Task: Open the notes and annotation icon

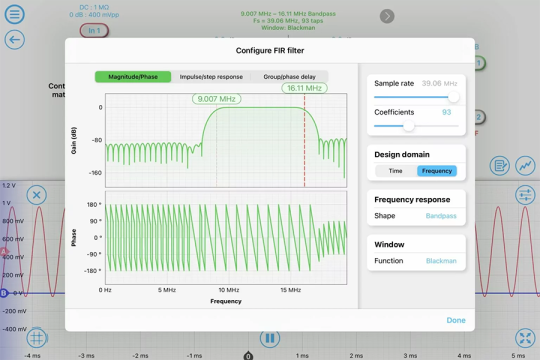Action: click(x=499, y=166)
